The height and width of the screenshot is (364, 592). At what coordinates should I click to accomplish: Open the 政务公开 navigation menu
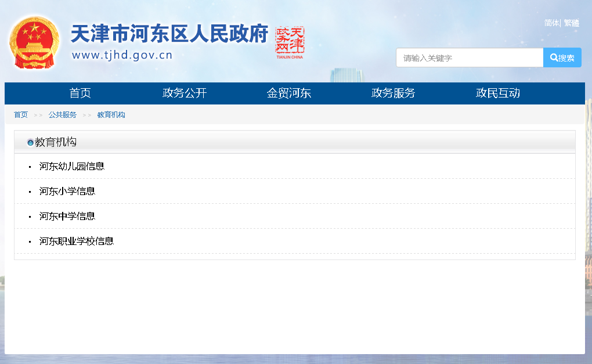[x=185, y=93]
